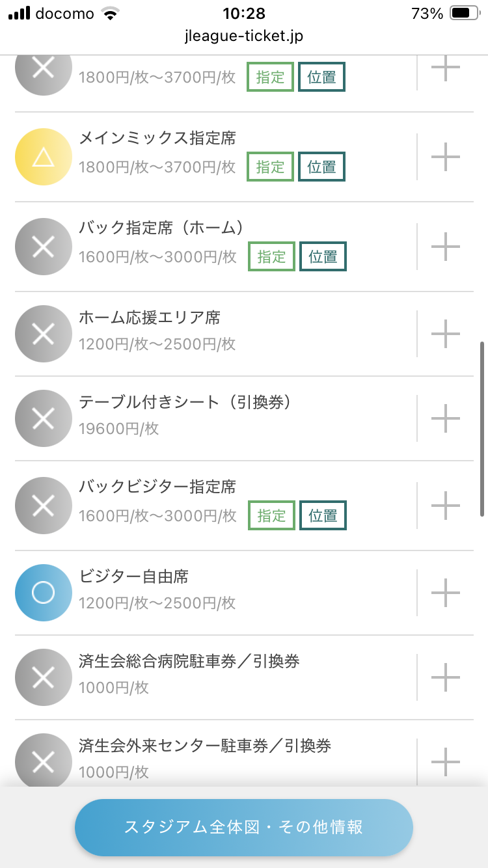Tap blue circle icon for ビジター自由席
The height and width of the screenshot is (868, 488).
(43, 593)
